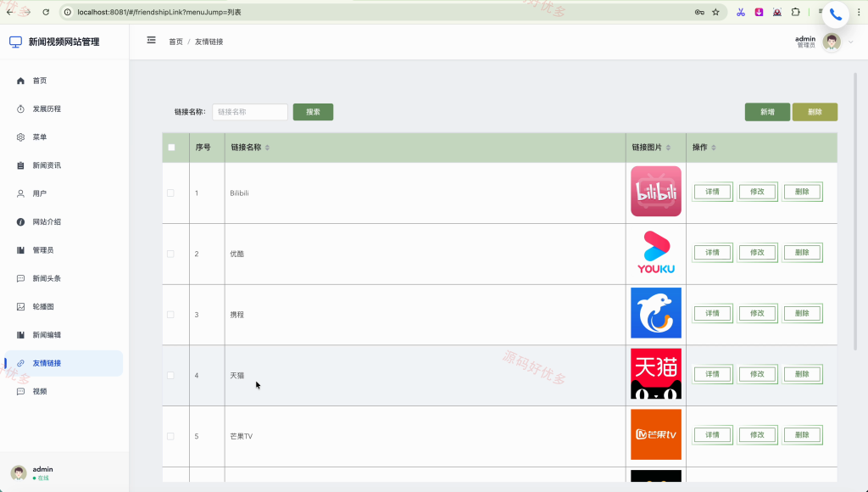Click the monitor logo icon

click(x=15, y=42)
